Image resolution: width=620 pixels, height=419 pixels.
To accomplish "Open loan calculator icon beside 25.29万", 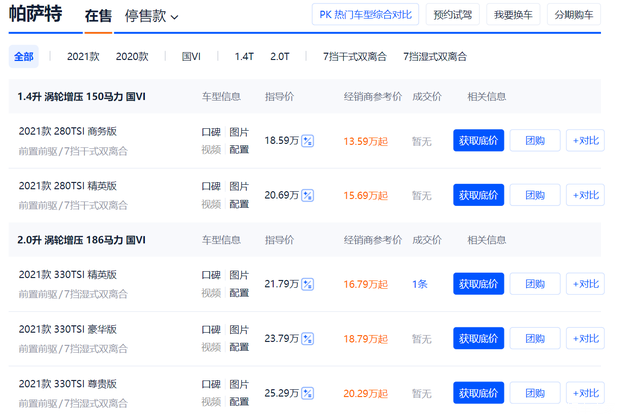I will tap(307, 393).
